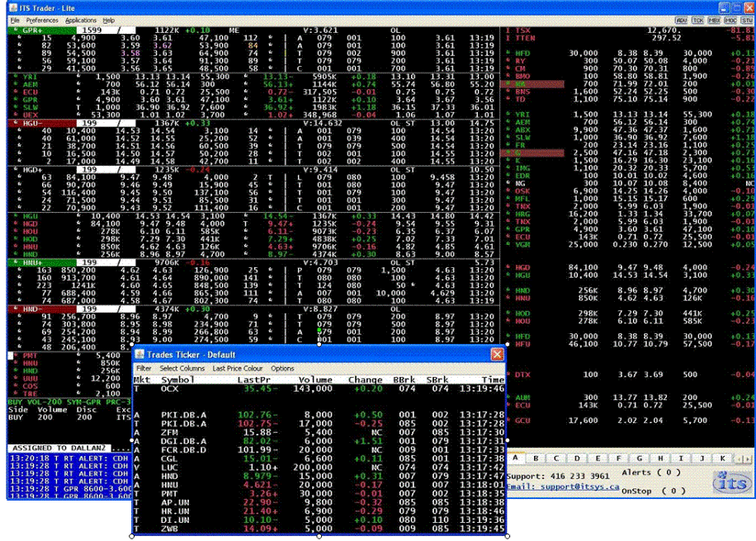Click the Change column header
This screenshot has height=541, width=756.
365,379
